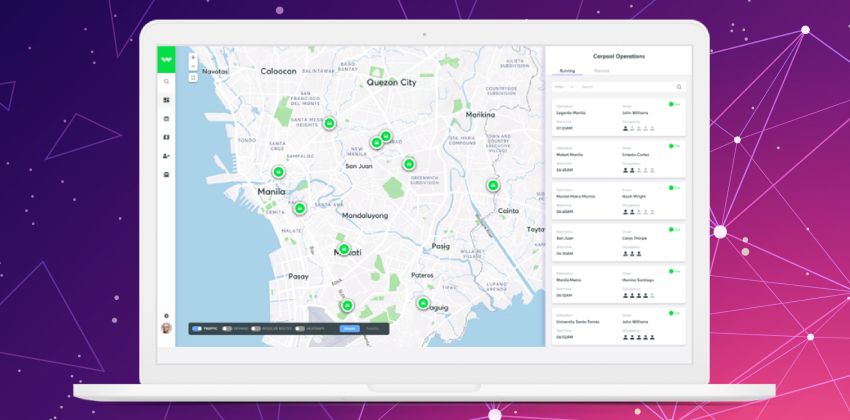The width and height of the screenshot is (850, 420).
Task: Click destination Market Metro Manila
Action: (x=576, y=197)
